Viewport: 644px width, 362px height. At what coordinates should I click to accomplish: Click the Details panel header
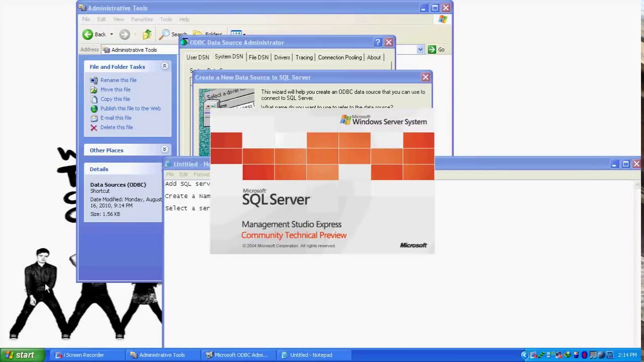click(x=123, y=169)
